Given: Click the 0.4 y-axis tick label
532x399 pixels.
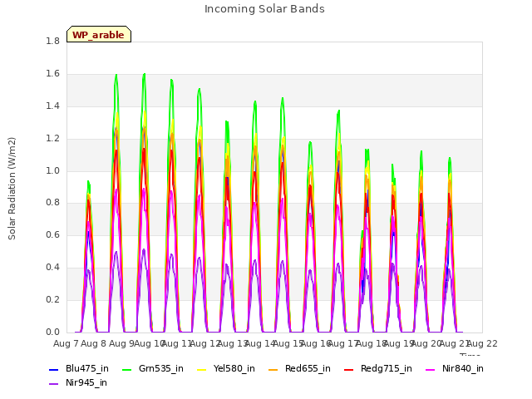Looking at the screenshot, I should coord(52,267).
